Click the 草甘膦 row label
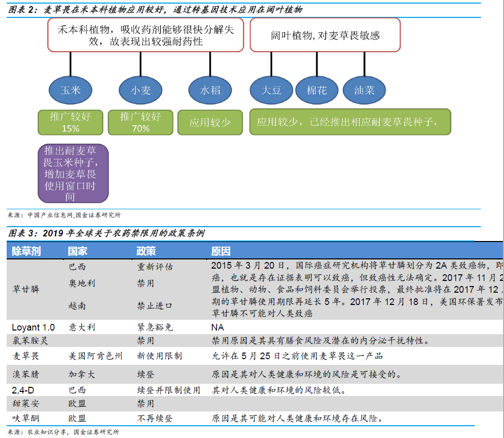This screenshot has width=504, height=438. [x=26, y=290]
